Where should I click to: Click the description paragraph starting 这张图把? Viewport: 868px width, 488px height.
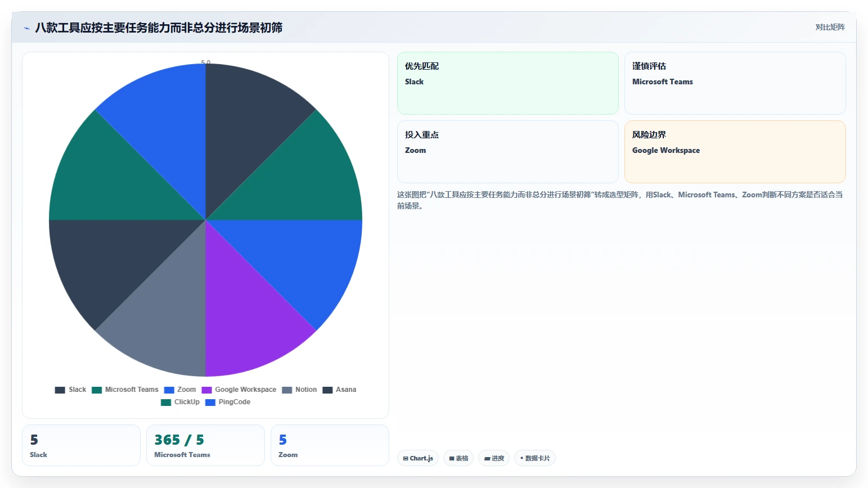pyautogui.click(x=620, y=200)
